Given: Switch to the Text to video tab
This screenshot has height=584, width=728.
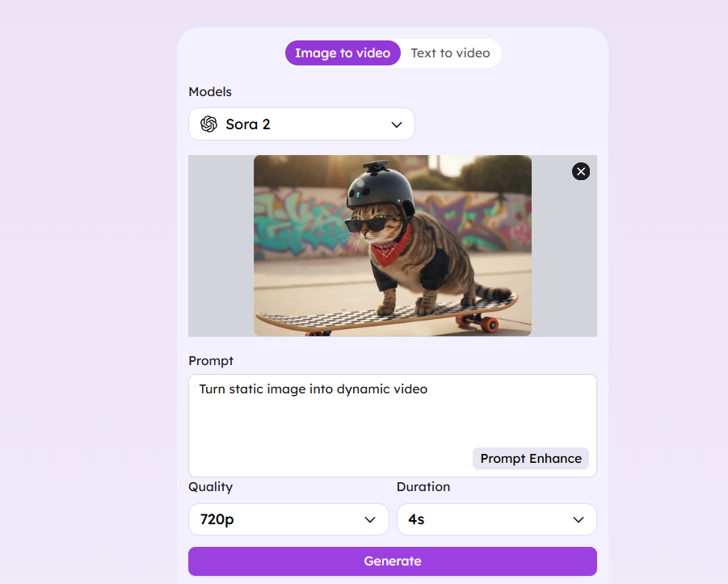Looking at the screenshot, I should (x=450, y=53).
